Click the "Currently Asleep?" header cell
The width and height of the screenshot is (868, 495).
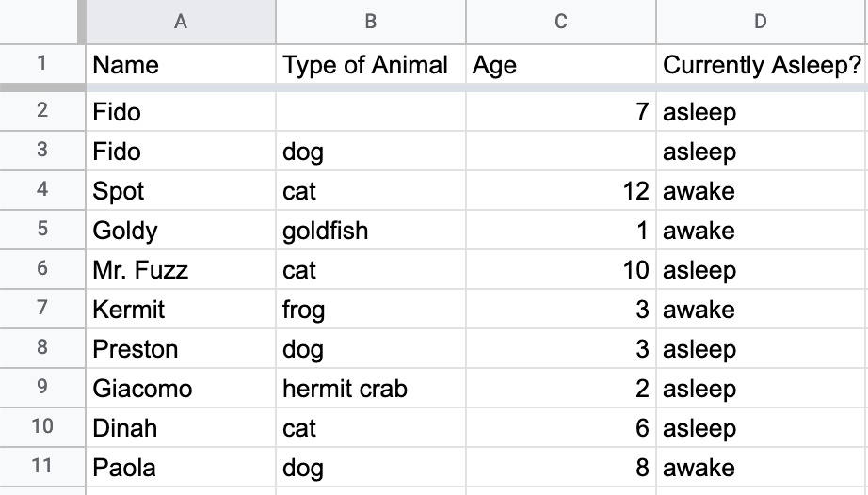point(761,65)
